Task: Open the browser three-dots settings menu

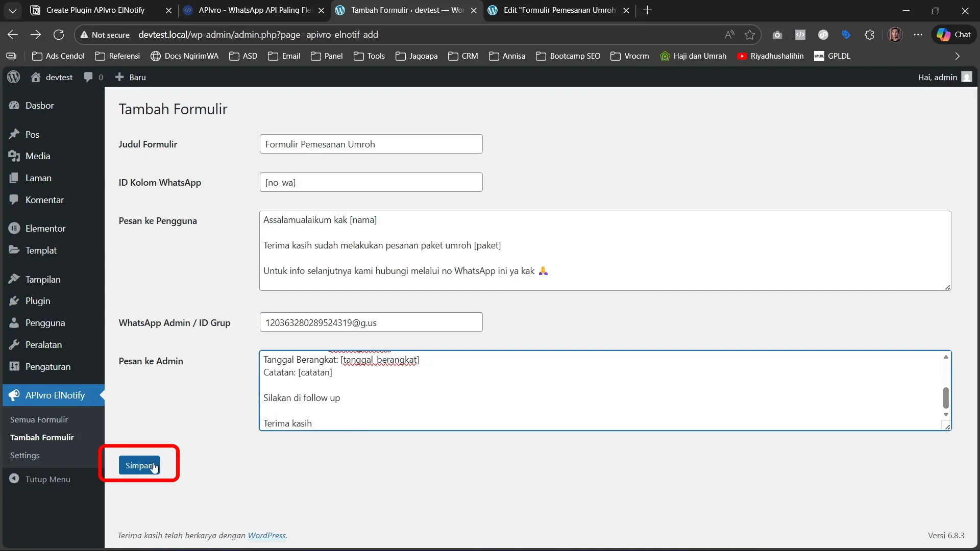Action: pyautogui.click(x=918, y=35)
